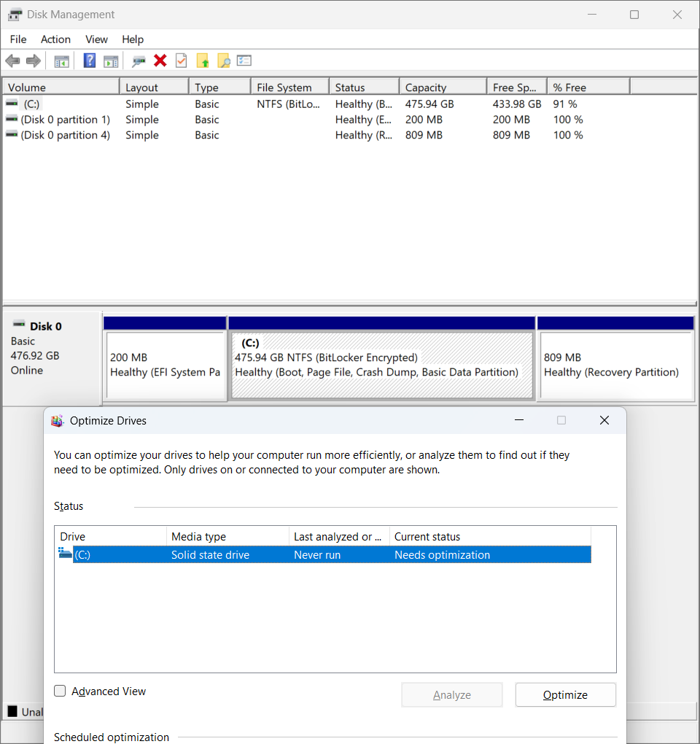Click 'Healthy (E...' status cell
The width and height of the screenshot is (700, 744).
364,120
